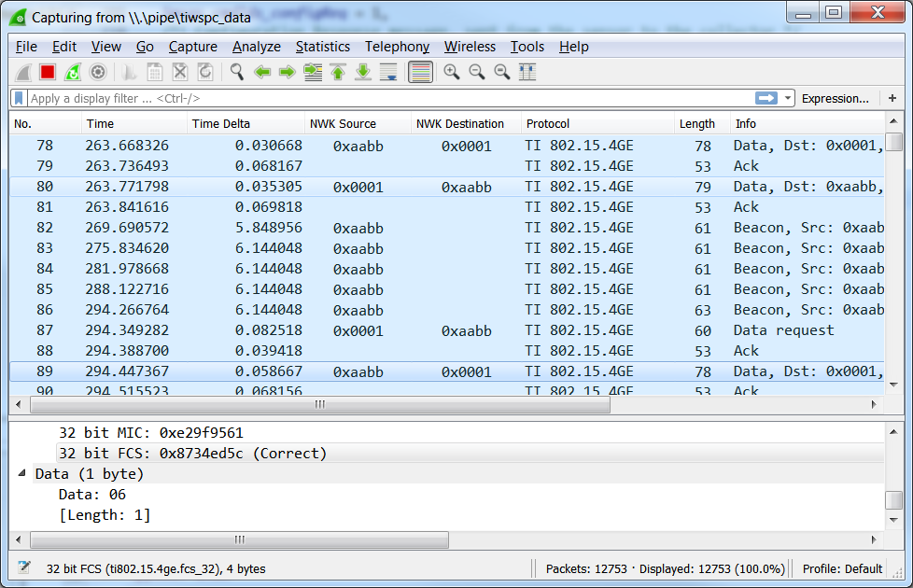This screenshot has width=913, height=588.
Task: Click packet list horizontal scrollbar thumb
Action: [320, 405]
